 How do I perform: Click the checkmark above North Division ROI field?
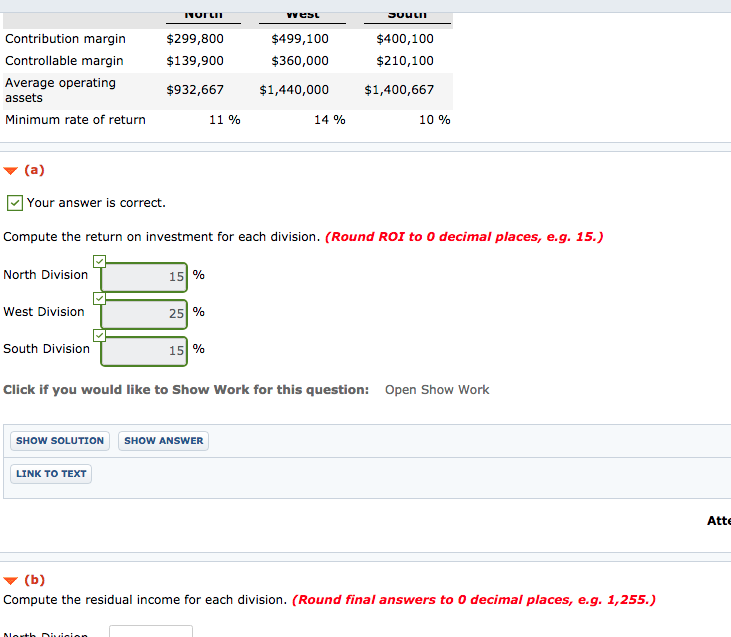pos(99,261)
